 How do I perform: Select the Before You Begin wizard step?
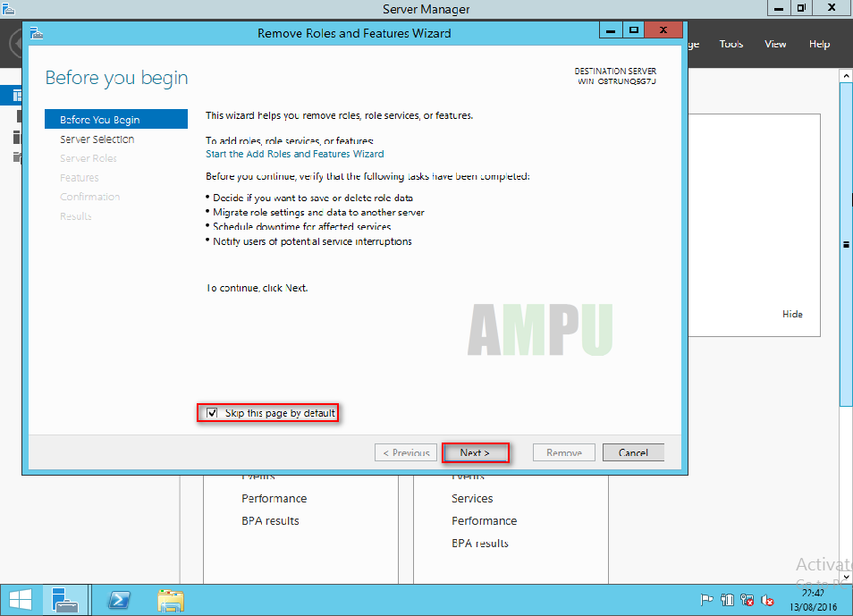pos(98,118)
